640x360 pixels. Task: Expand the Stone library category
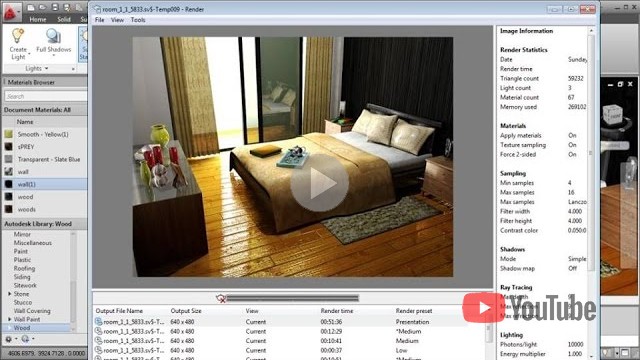(10, 294)
